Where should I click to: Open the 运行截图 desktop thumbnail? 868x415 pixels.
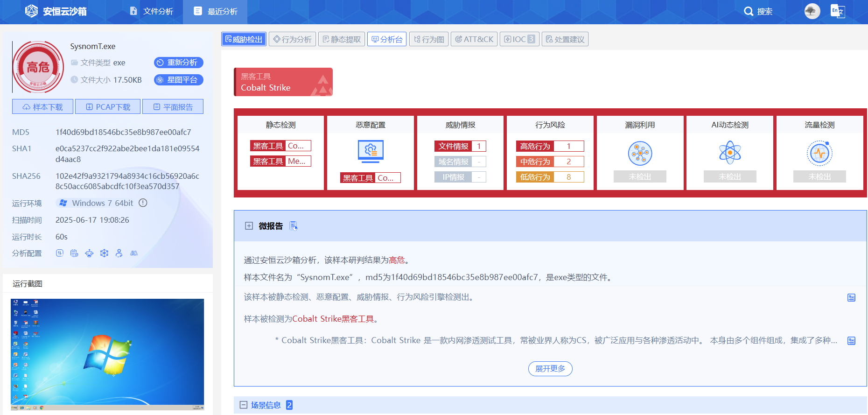107,354
